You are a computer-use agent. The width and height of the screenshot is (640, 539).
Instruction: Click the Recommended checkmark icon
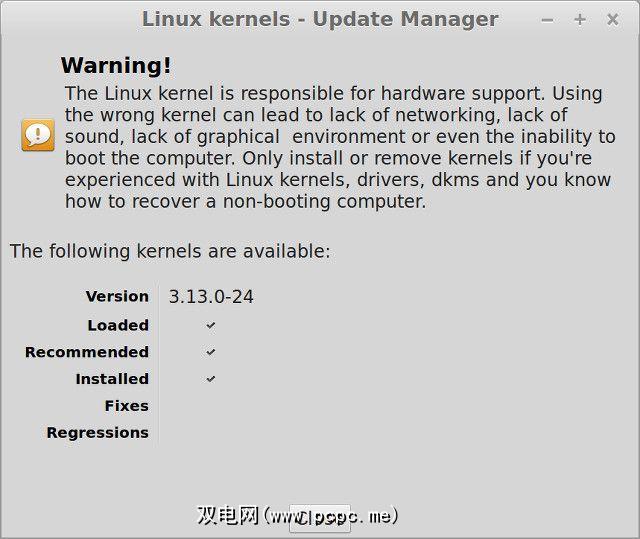coord(211,352)
